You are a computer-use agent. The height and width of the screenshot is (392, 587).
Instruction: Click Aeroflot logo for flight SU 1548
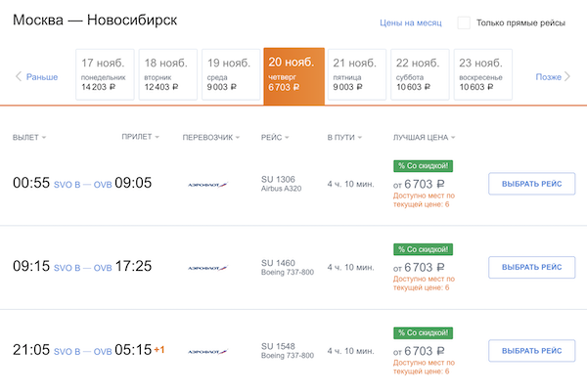point(207,350)
